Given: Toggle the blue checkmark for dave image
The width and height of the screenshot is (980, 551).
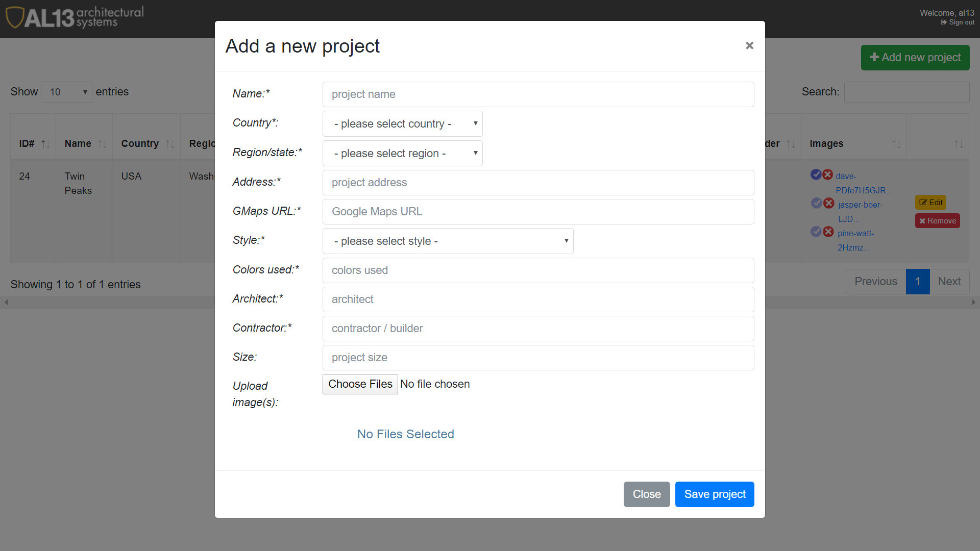Looking at the screenshot, I should pos(816,174).
